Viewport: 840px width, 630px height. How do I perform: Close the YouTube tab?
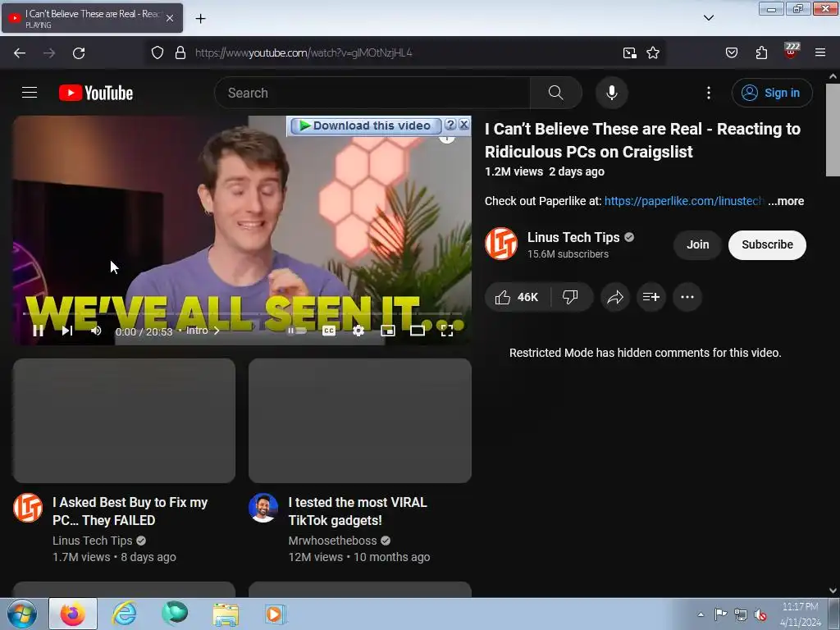(169, 18)
